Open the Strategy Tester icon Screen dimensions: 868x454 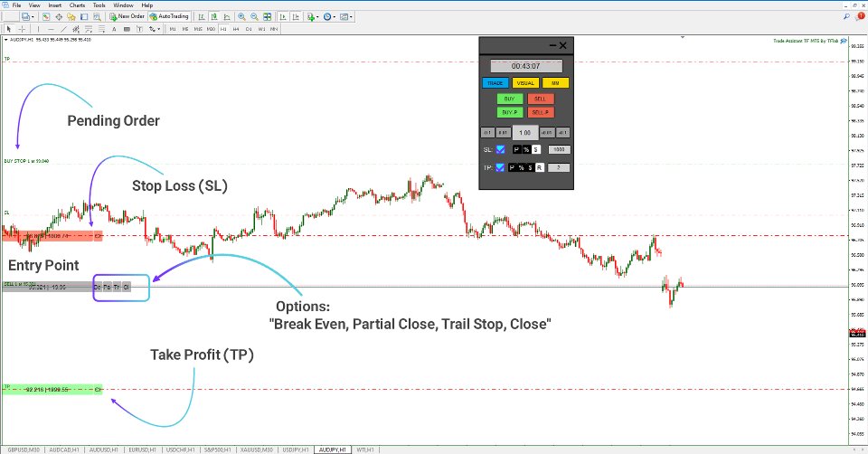97,16
